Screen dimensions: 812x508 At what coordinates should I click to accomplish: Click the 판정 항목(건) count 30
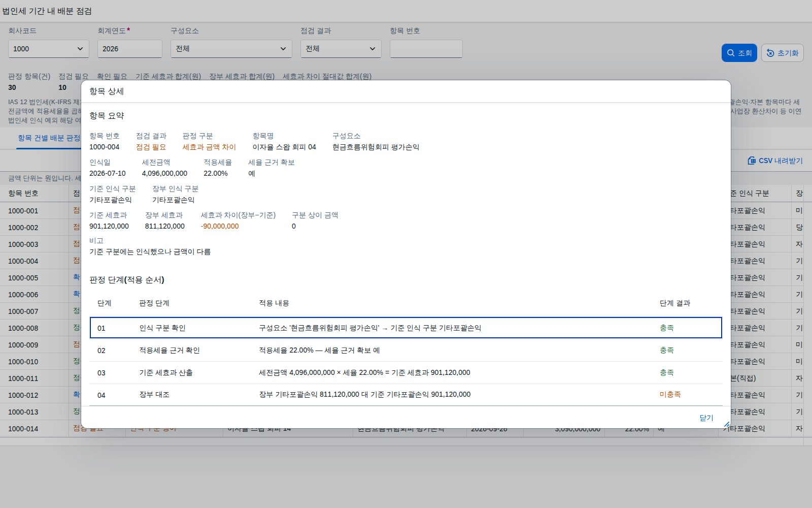tap(12, 87)
